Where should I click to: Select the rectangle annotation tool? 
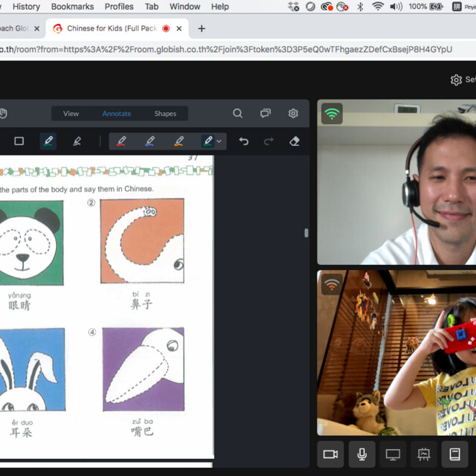coord(19,141)
